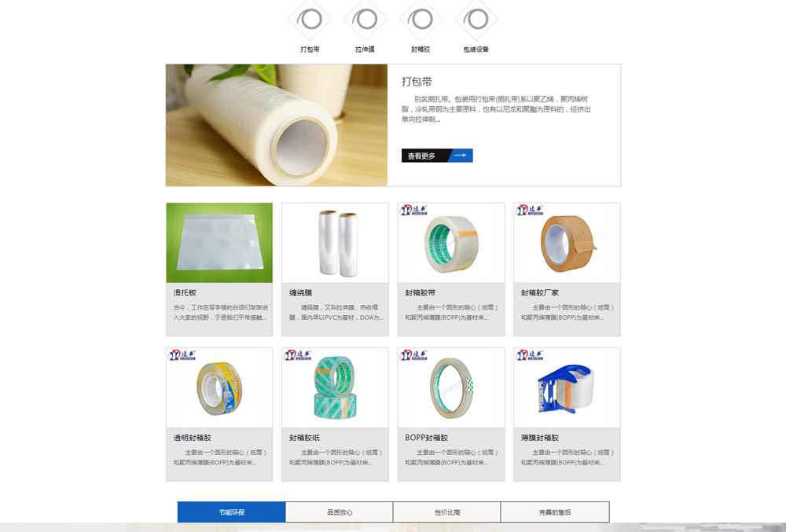Open the 滑托板 product thumbnail
Image resolution: width=786 pixels, height=532 pixels.
[x=219, y=243]
